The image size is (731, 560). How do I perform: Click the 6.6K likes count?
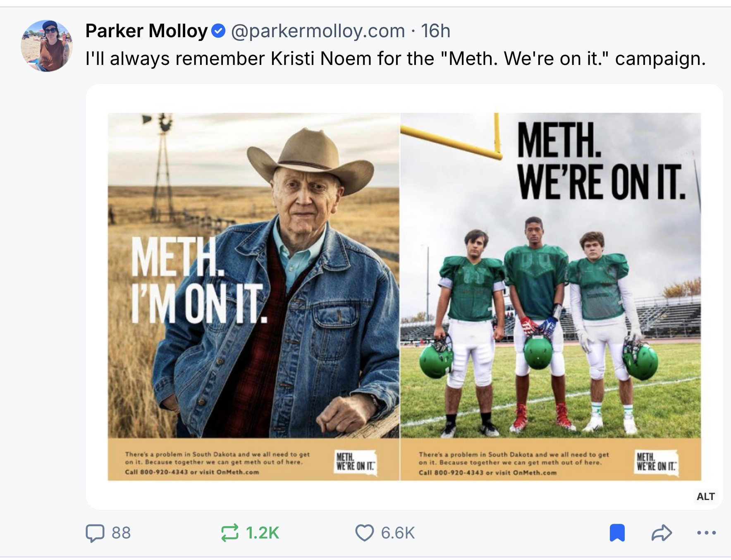pyautogui.click(x=398, y=533)
